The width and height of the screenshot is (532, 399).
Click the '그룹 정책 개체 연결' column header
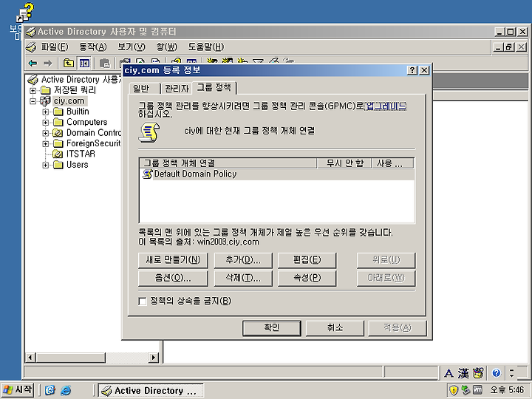[228, 163]
